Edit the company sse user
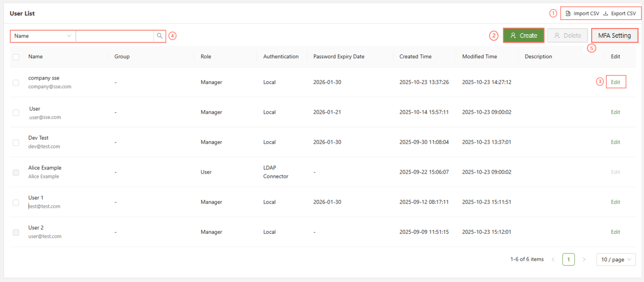644x282 pixels. point(615,82)
